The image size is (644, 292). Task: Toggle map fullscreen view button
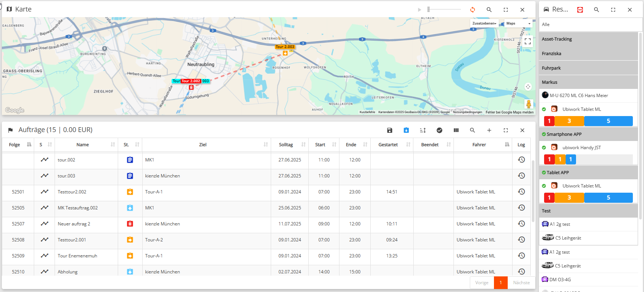pyautogui.click(x=527, y=42)
